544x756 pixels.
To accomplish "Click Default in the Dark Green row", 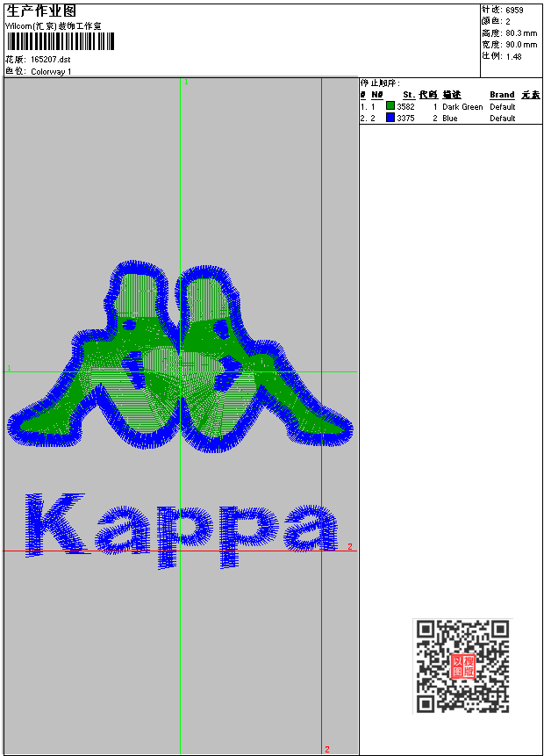I will click(503, 106).
